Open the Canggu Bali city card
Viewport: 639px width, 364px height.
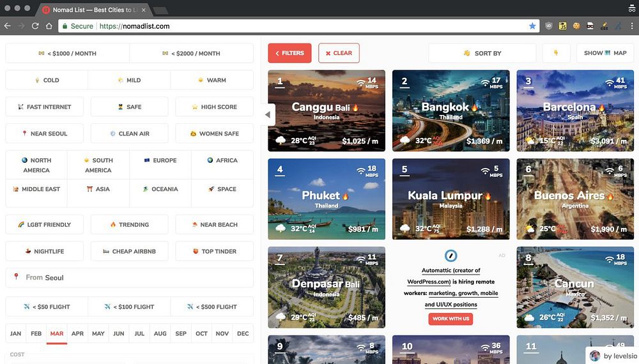click(327, 110)
